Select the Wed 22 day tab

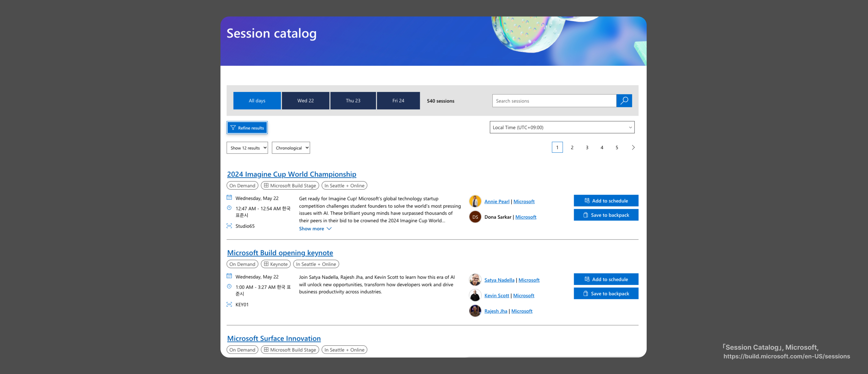click(x=305, y=100)
